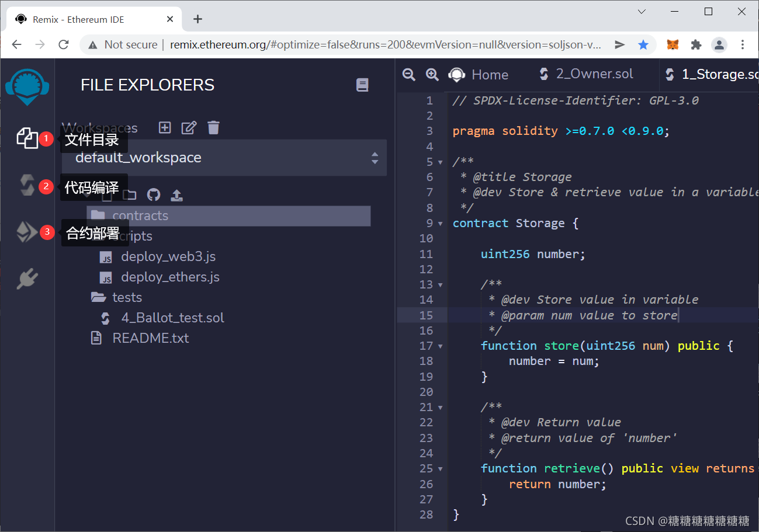Image resolution: width=759 pixels, height=532 pixels.
Task: Open the Solidity compiler sidebar icon
Action: pos(27,185)
